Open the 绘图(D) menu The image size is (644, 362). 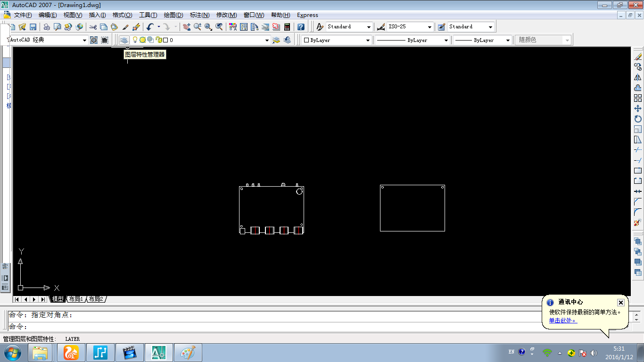point(173,15)
